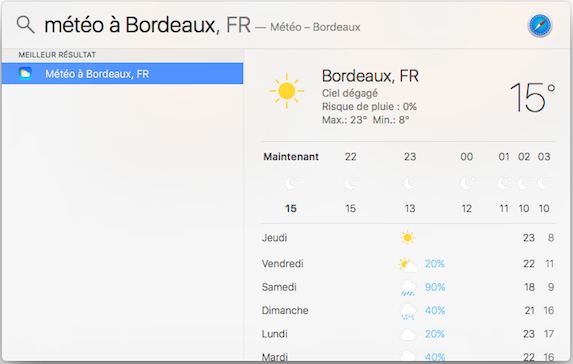This screenshot has width=573, height=364.
Task: Click the Samedi 90% rain chance
Action: [x=435, y=287]
